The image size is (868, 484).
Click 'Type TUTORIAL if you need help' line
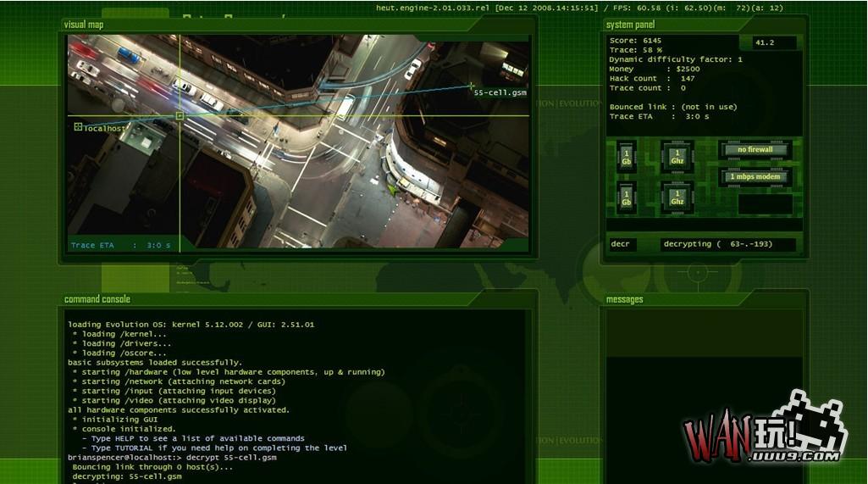[x=214, y=448]
